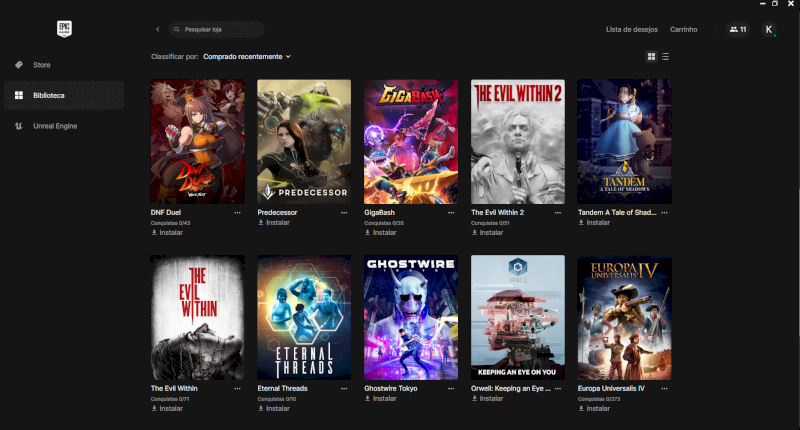Open DNF Duel options menu
The image size is (800, 430).
coord(237,213)
